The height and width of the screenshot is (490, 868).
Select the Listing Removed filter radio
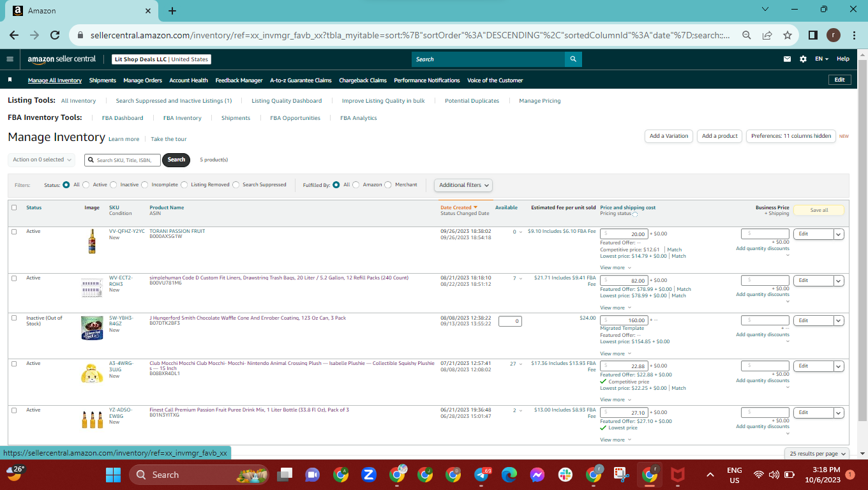[x=184, y=185]
